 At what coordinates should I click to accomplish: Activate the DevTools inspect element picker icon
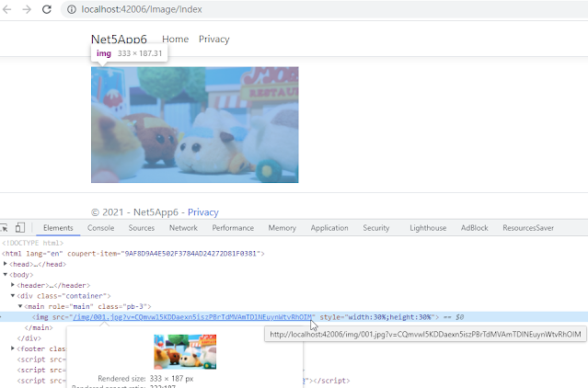click(4, 228)
